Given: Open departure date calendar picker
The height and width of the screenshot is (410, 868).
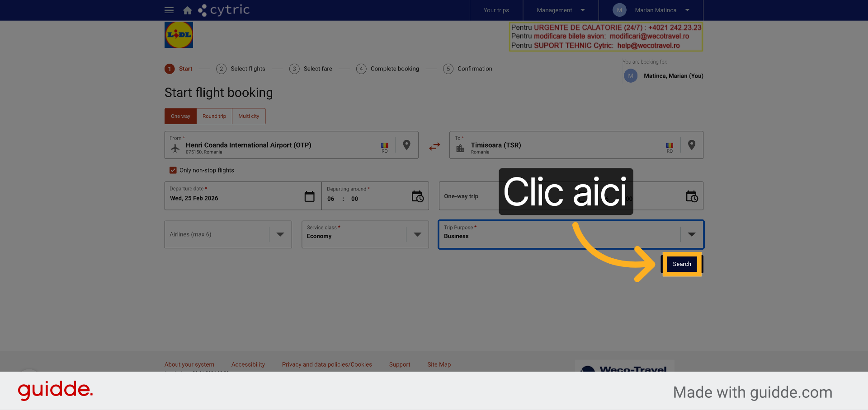Looking at the screenshot, I should [309, 196].
